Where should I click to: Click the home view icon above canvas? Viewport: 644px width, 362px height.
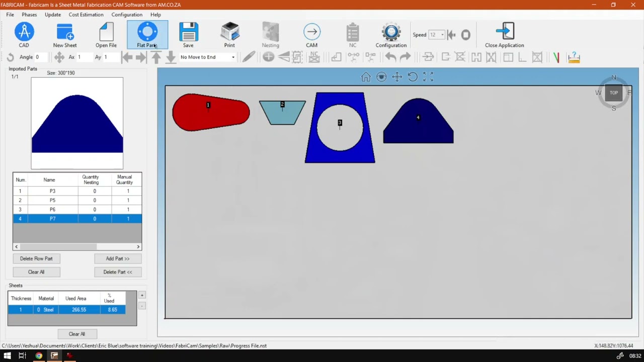(366, 77)
